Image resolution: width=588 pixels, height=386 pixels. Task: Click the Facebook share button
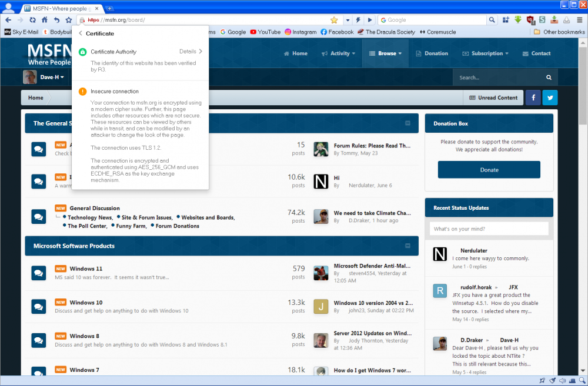coord(533,98)
